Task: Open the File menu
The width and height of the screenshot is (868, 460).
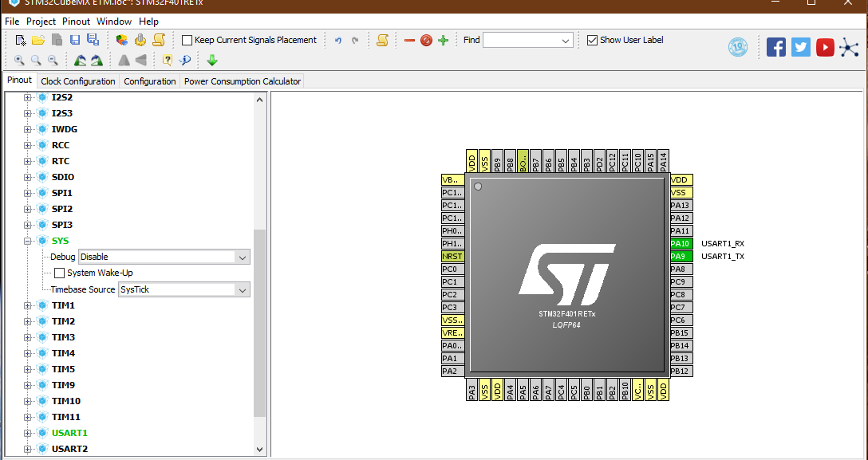Action: (12, 22)
